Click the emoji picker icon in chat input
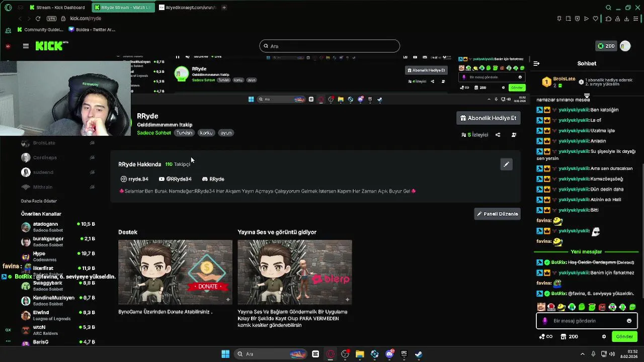This screenshot has height=362, width=644. point(629,321)
